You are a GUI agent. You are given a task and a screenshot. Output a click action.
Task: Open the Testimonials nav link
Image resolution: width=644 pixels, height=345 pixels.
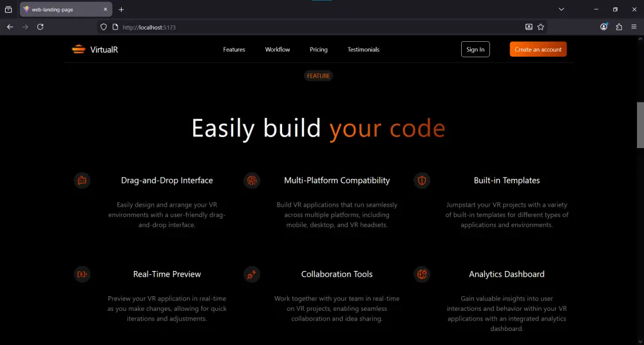tap(363, 50)
